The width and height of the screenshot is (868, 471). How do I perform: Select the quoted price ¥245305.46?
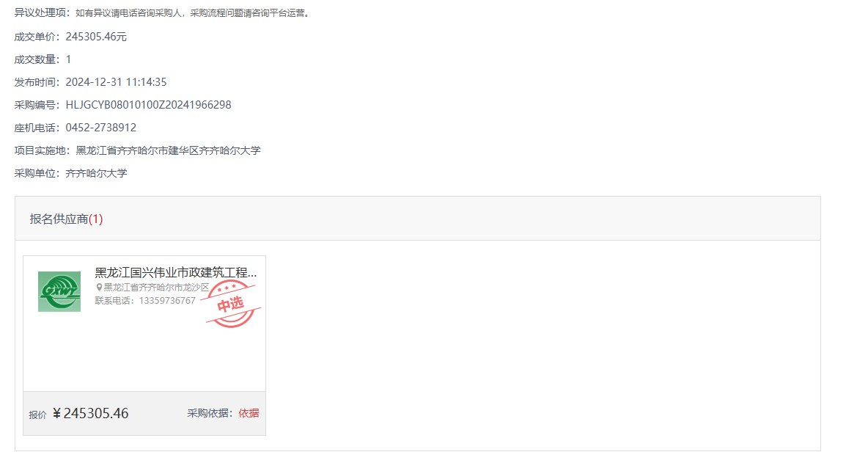pyautogui.click(x=91, y=413)
